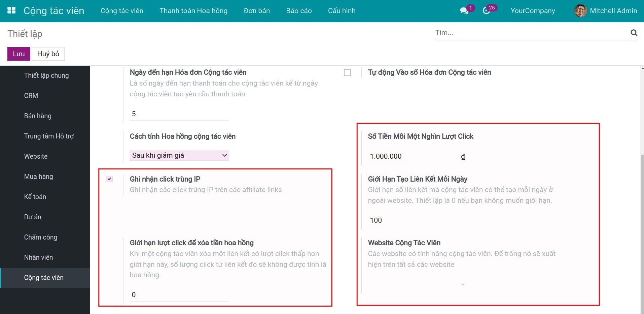Viewport: 644px width, 314px height.
Task: Expand the Website Cộng Tác Viên selector
Action: point(462,284)
